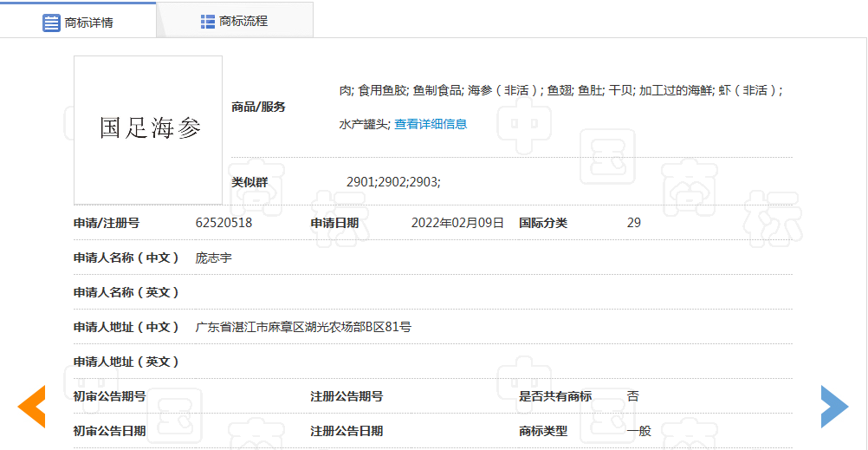Click the 国足海参 trademark image
Viewport: 868px width, 450px height.
pos(148,130)
